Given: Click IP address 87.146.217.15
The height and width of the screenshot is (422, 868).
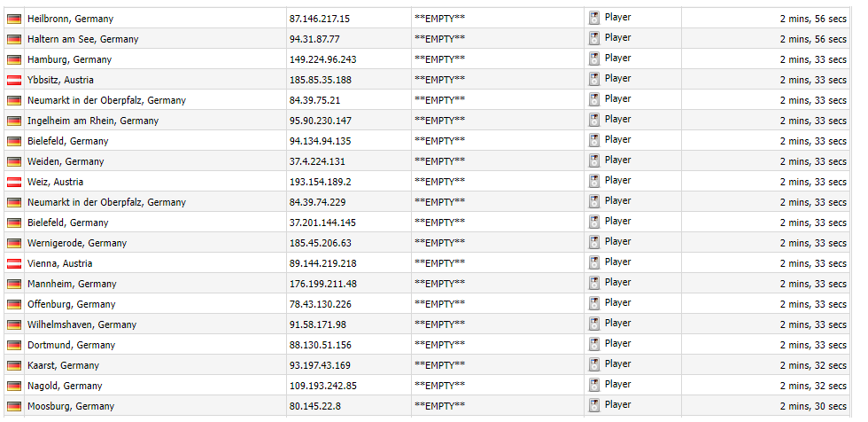Looking at the screenshot, I should 319,19.
